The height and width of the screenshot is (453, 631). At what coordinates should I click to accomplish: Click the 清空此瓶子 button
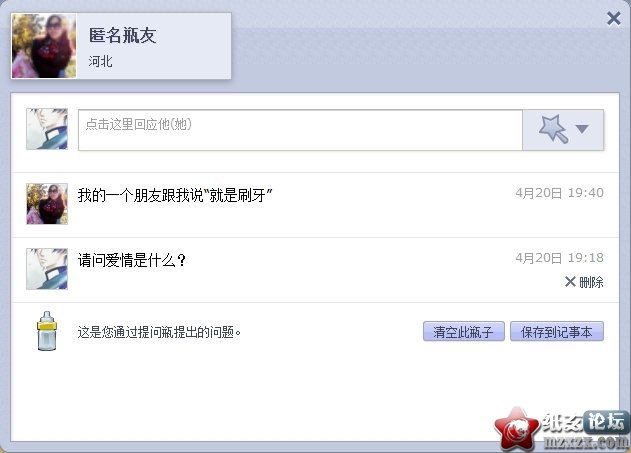pyautogui.click(x=464, y=332)
